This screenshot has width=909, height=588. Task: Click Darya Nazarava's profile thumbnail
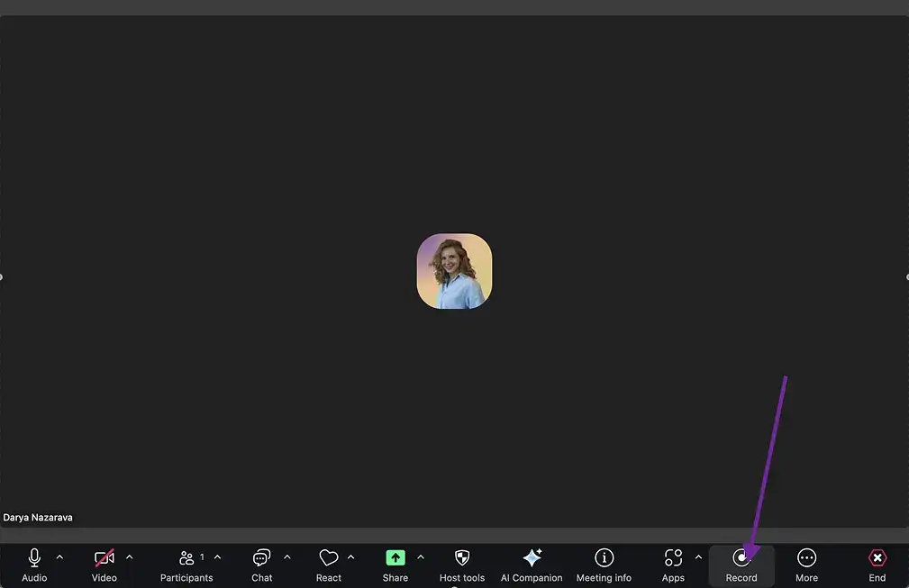click(x=454, y=270)
